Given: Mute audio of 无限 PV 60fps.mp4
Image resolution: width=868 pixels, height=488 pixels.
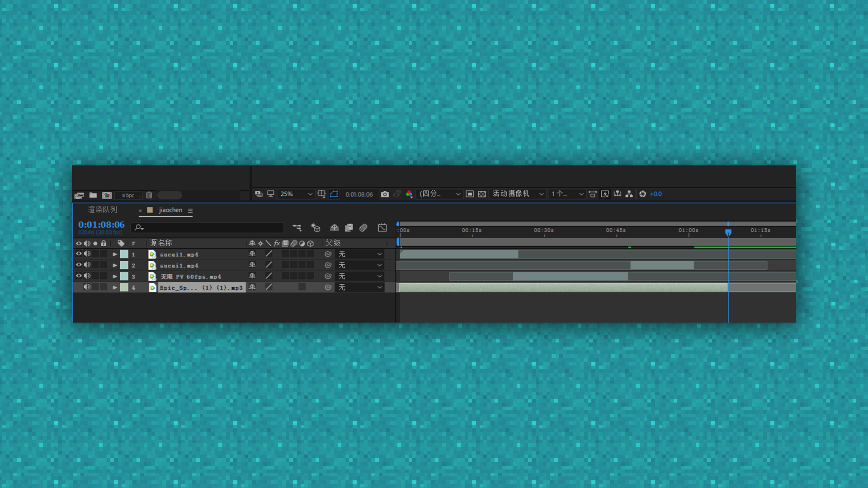Looking at the screenshot, I should (87, 276).
